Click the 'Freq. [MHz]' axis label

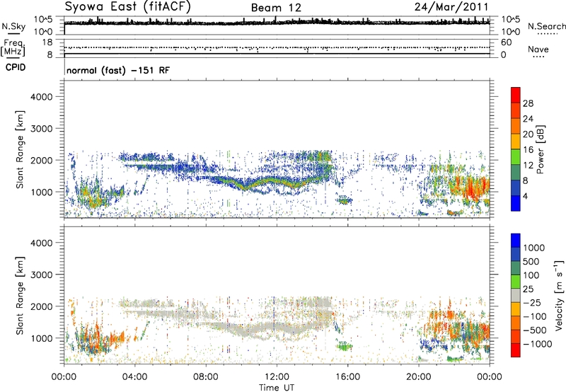coord(13,48)
